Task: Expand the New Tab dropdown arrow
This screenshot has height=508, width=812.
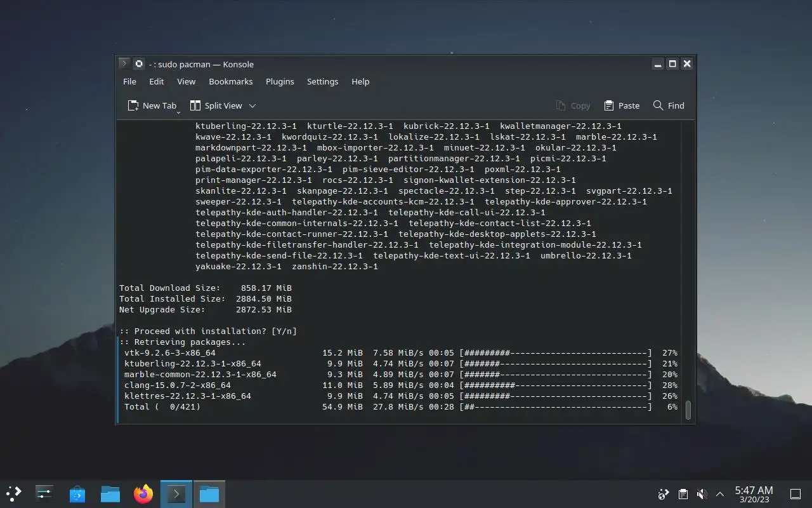Action: 178,112
